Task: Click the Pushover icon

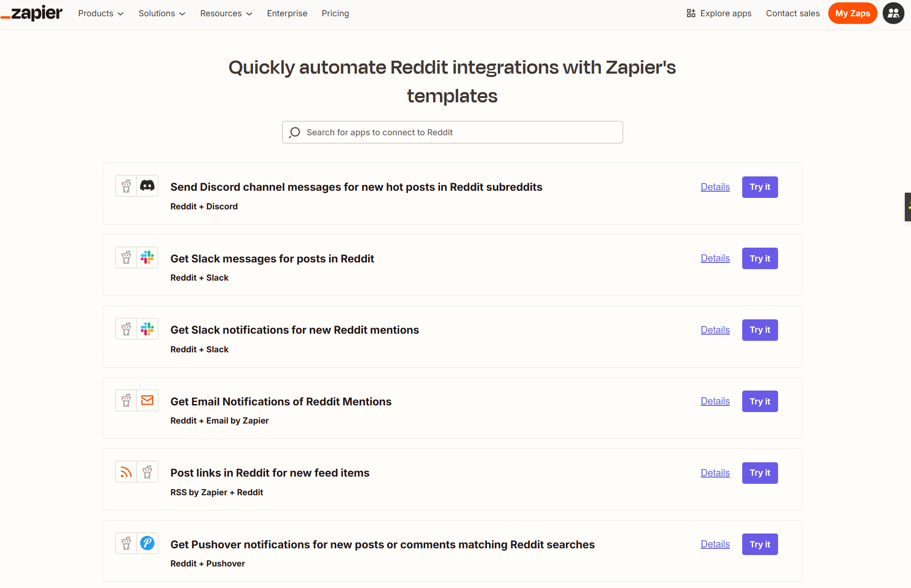Action: [147, 543]
